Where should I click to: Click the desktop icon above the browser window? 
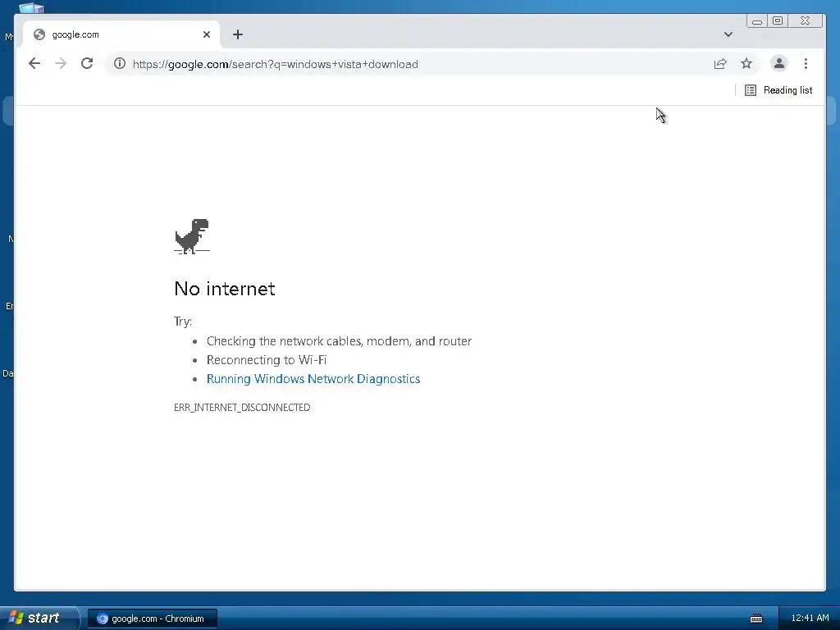coord(32,7)
